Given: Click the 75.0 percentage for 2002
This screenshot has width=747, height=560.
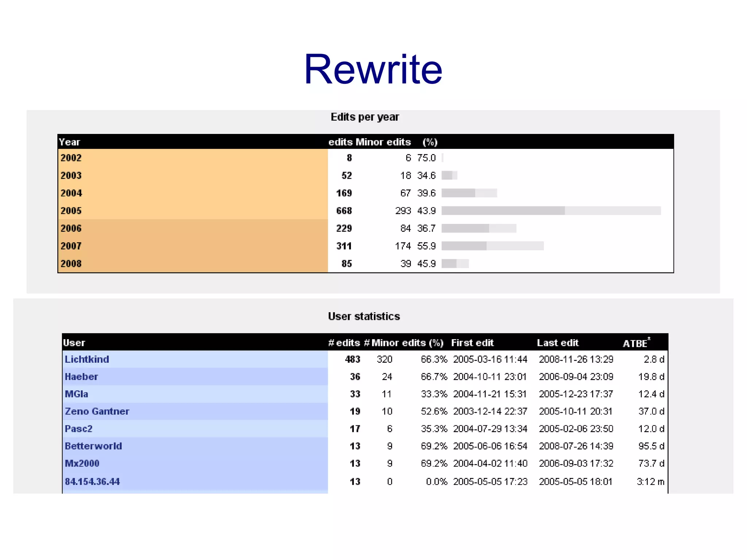Looking at the screenshot, I should (426, 158).
